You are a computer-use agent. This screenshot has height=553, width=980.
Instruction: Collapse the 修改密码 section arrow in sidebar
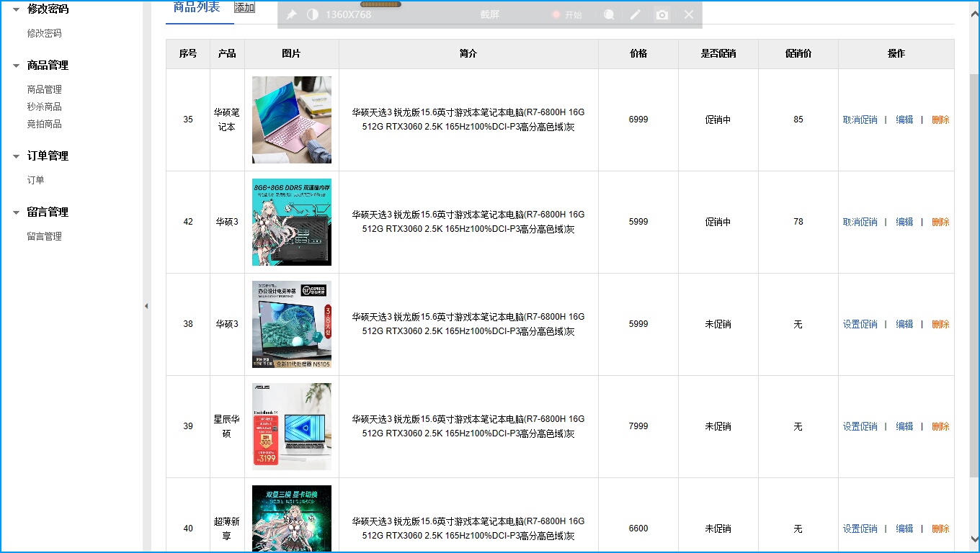click(x=16, y=9)
